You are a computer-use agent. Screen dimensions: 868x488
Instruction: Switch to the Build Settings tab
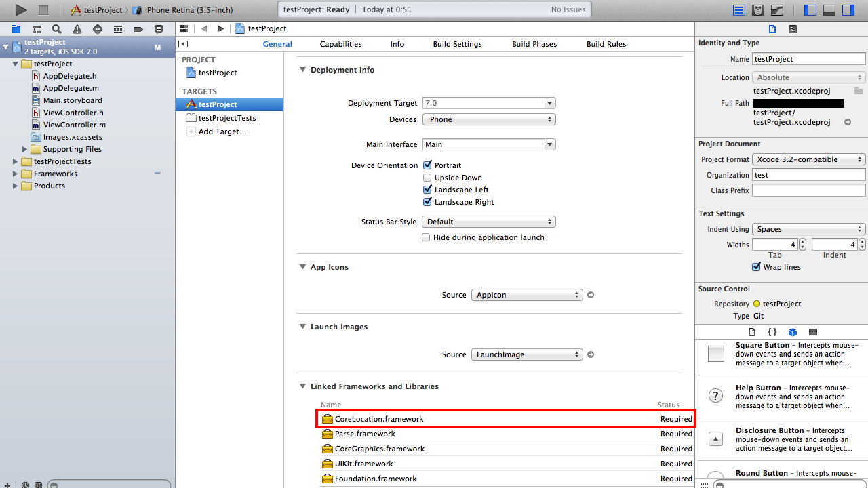coord(458,44)
